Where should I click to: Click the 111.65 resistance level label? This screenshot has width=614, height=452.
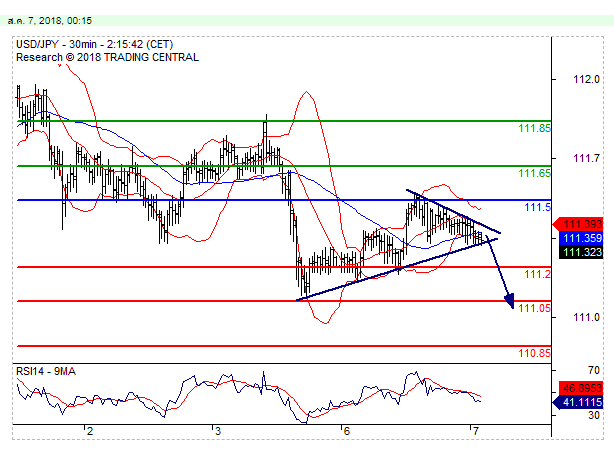[x=534, y=173]
